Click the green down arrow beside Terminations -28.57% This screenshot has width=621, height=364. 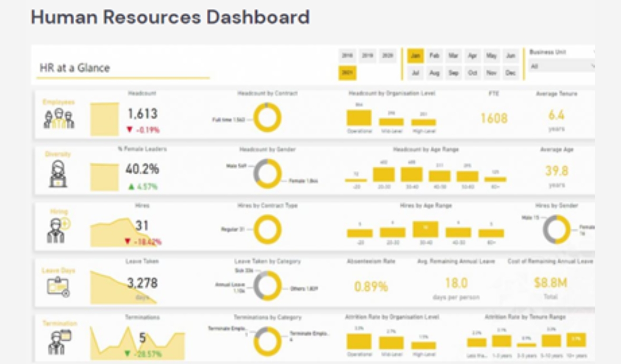[127, 354]
